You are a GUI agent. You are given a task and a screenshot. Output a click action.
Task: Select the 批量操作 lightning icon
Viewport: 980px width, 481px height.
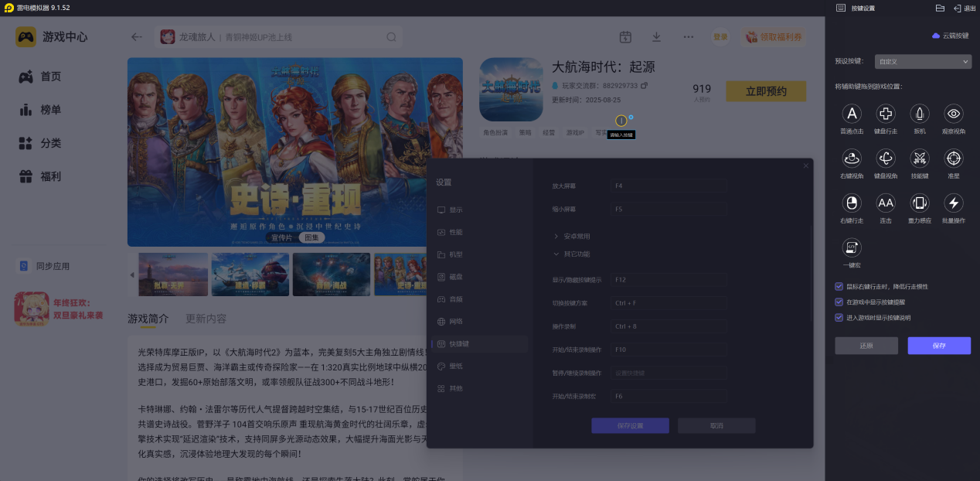954,203
